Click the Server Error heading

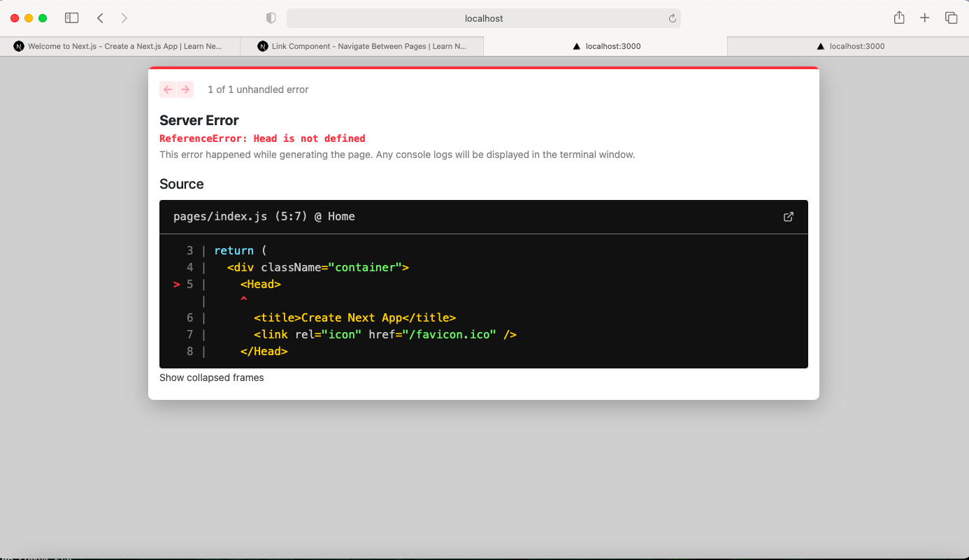click(199, 120)
